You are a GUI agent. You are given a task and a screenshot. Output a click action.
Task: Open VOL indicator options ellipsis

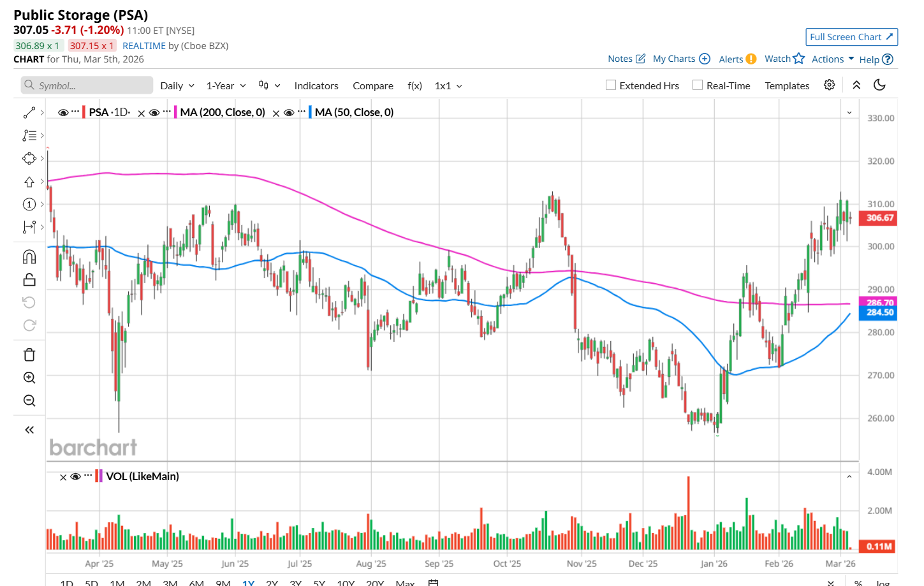tap(88, 476)
